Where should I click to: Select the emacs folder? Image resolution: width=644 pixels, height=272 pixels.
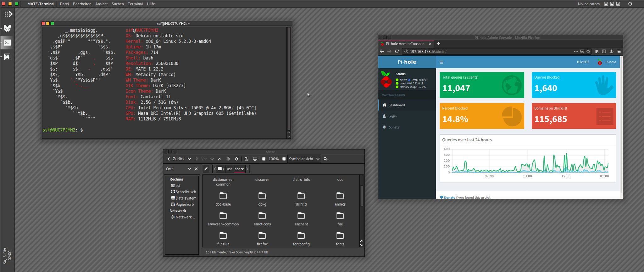[340, 199]
